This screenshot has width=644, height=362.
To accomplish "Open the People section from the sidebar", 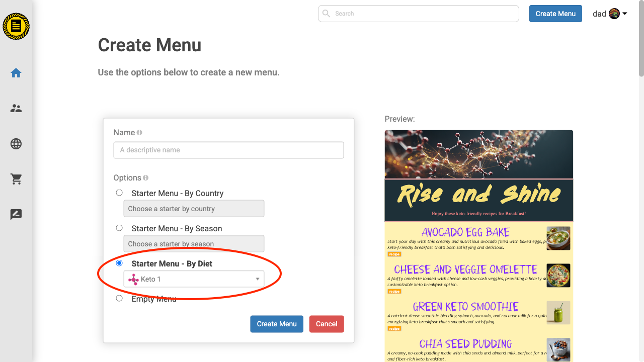I will click(x=16, y=108).
